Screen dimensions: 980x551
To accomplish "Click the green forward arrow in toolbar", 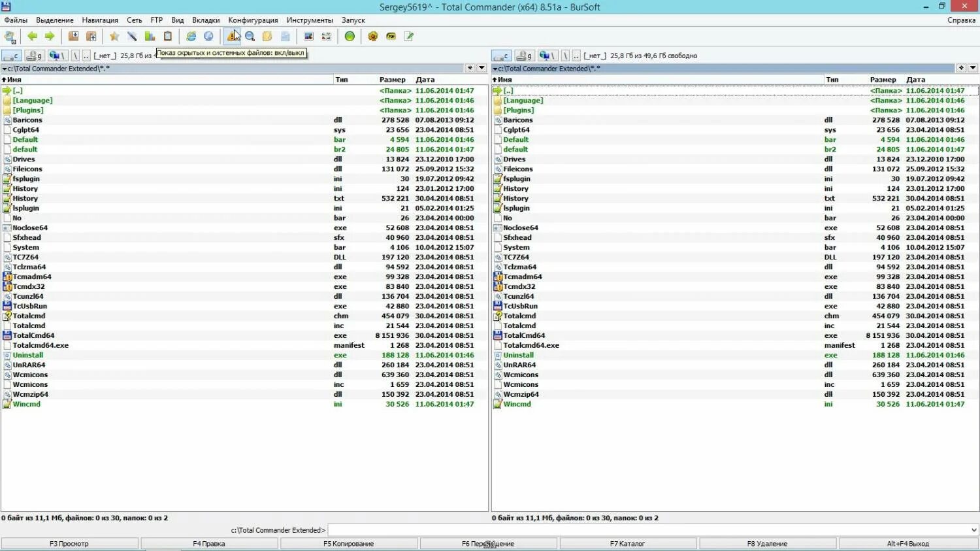I will (x=50, y=37).
